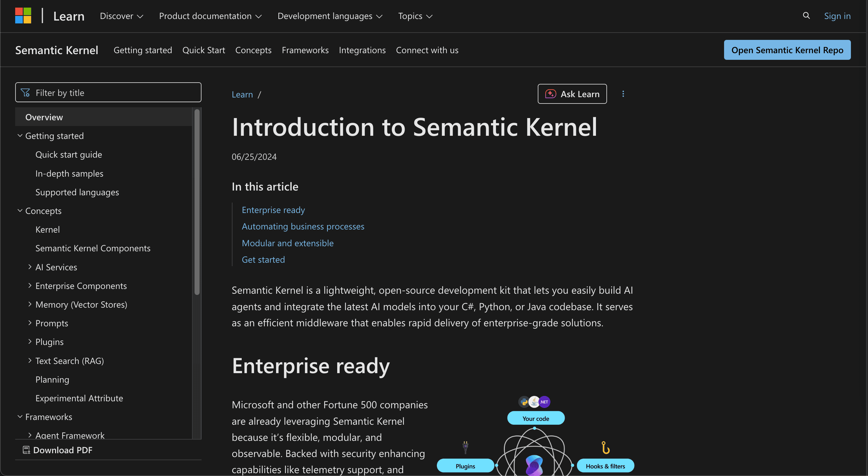Screen dimensions: 868x476
Task: Click the filter funnel icon
Action: point(25,92)
